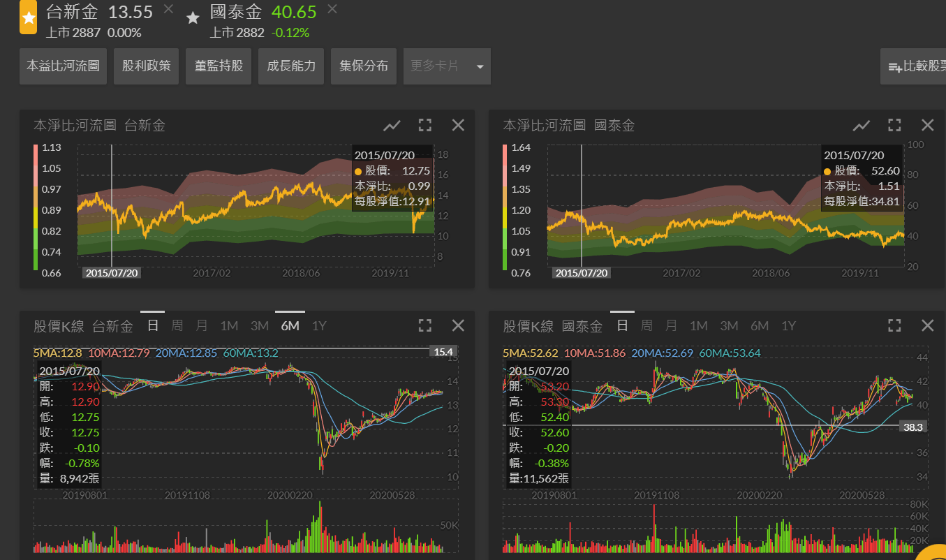Remove 國泰金 from comparison header

tap(332, 9)
